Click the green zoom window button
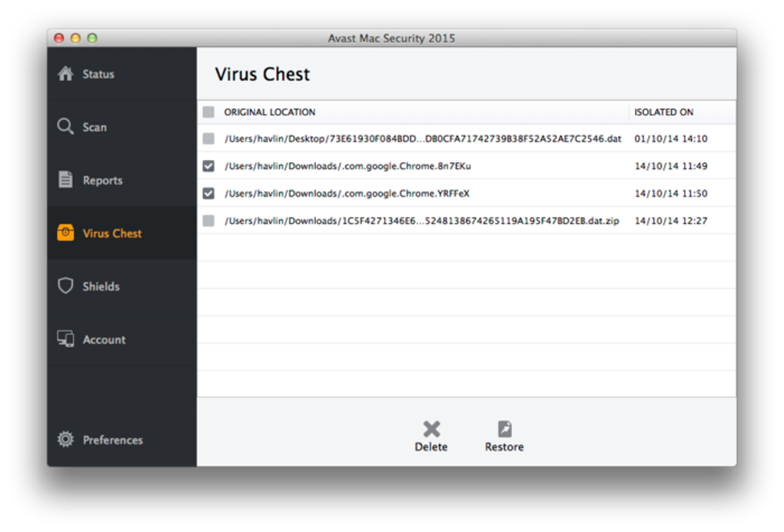 (92, 38)
